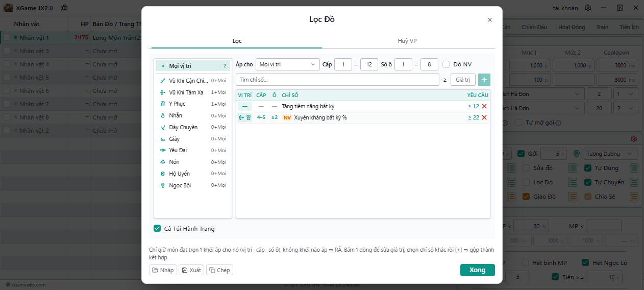Click the pink gear icon in main window
Image resolution: width=644 pixels, height=290 pixels.
click(634, 139)
